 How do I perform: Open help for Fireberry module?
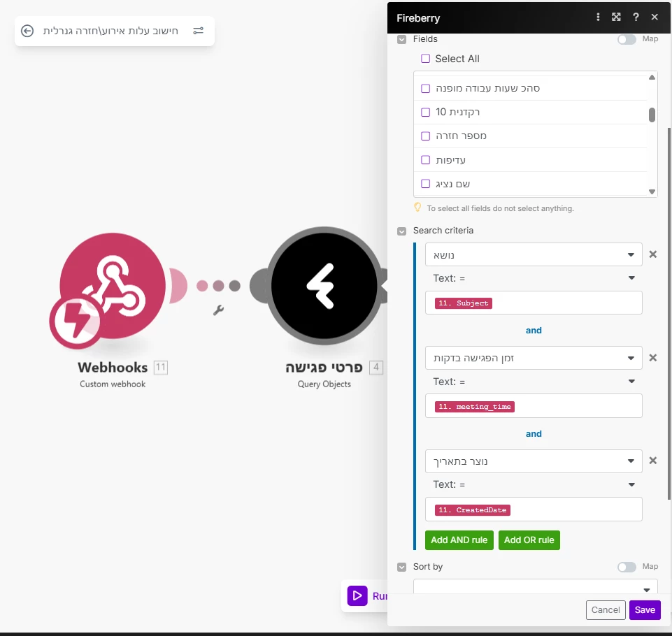tap(636, 17)
